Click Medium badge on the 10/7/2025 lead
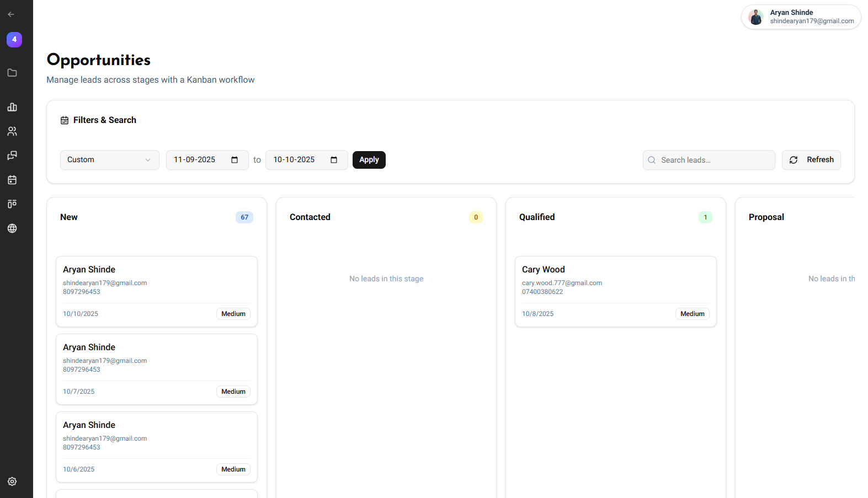Viewport: 868px width, 498px height. pyautogui.click(x=233, y=392)
